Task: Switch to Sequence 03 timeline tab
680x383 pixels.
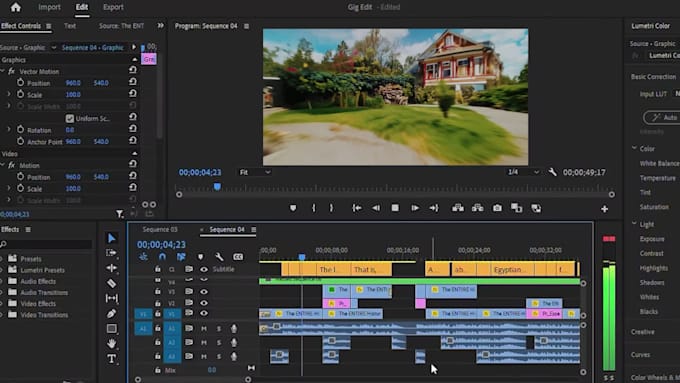Action: [x=160, y=229]
